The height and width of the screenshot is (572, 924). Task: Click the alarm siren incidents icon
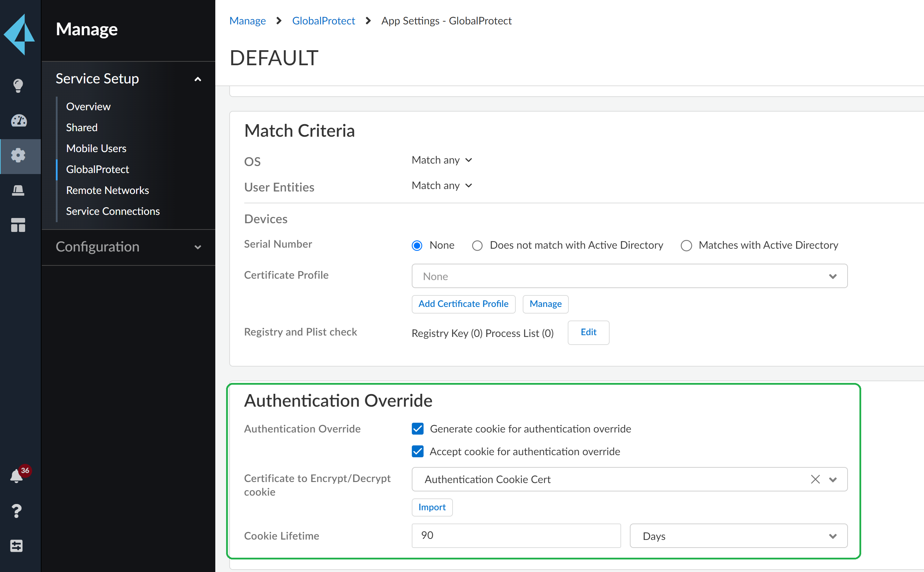pyautogui.click(x=18, y=191)
